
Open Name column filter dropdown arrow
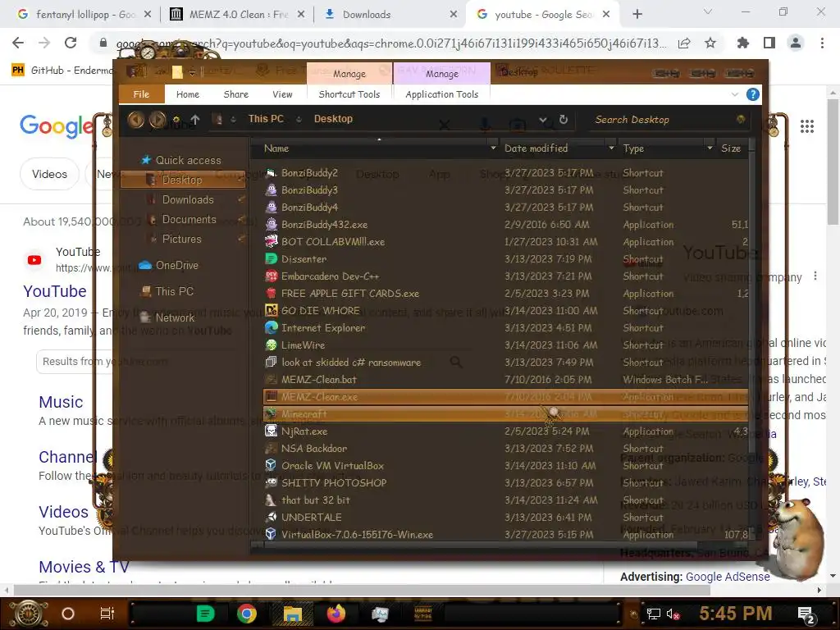[493, 148]
